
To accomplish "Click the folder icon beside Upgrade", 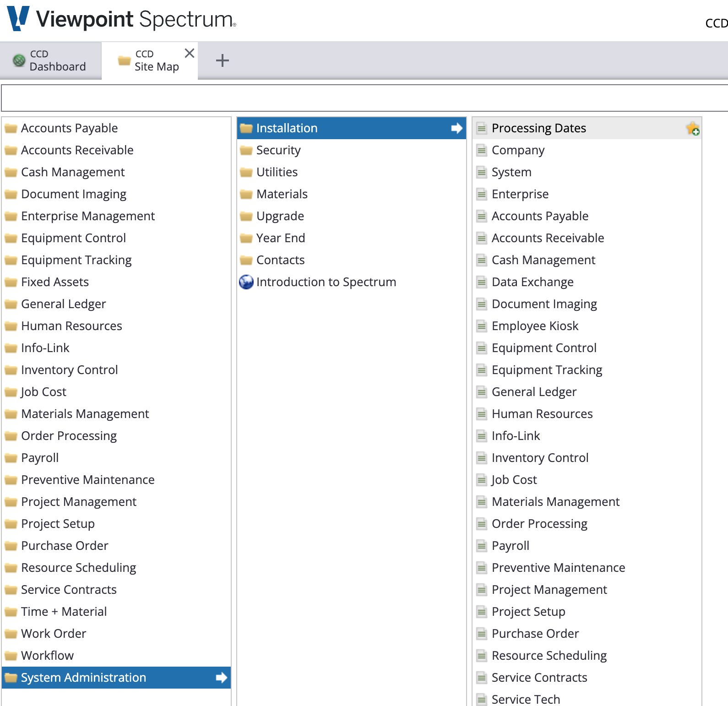I will click(x=246, y=216).
